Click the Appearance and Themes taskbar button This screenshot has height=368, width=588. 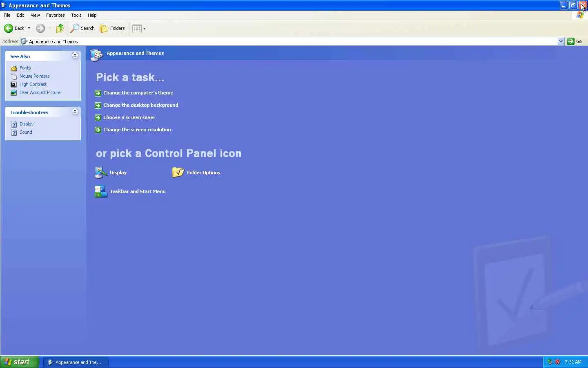(76, 362)
